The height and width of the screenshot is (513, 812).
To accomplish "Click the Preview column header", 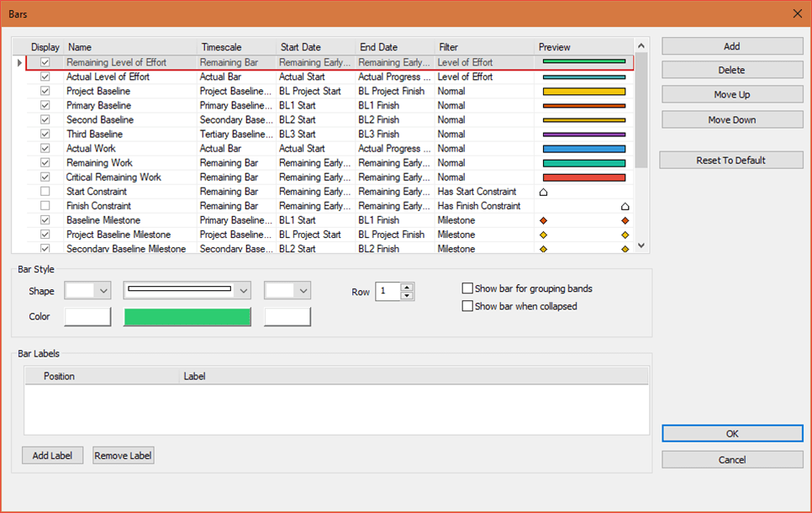I will (583, 47).
